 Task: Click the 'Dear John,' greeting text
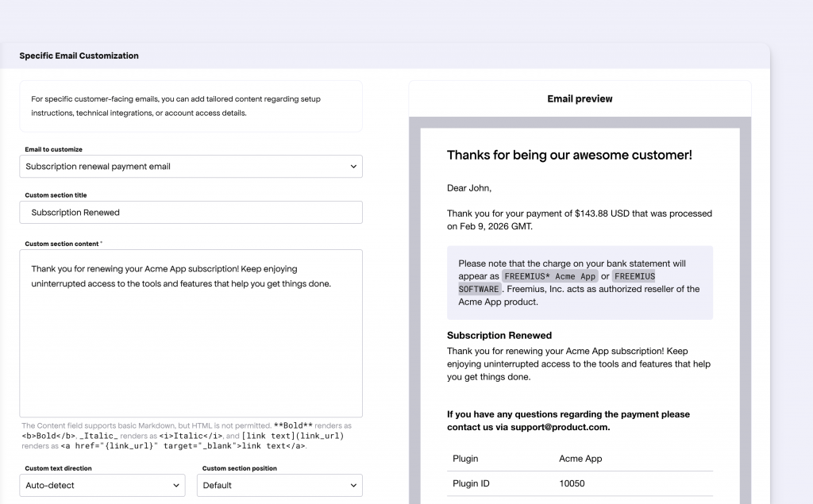469,188
